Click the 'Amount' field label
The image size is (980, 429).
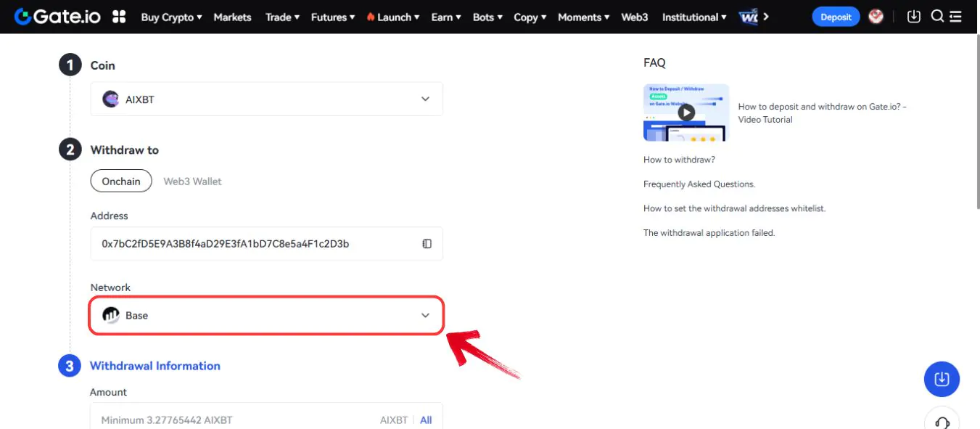pos(108,392)
